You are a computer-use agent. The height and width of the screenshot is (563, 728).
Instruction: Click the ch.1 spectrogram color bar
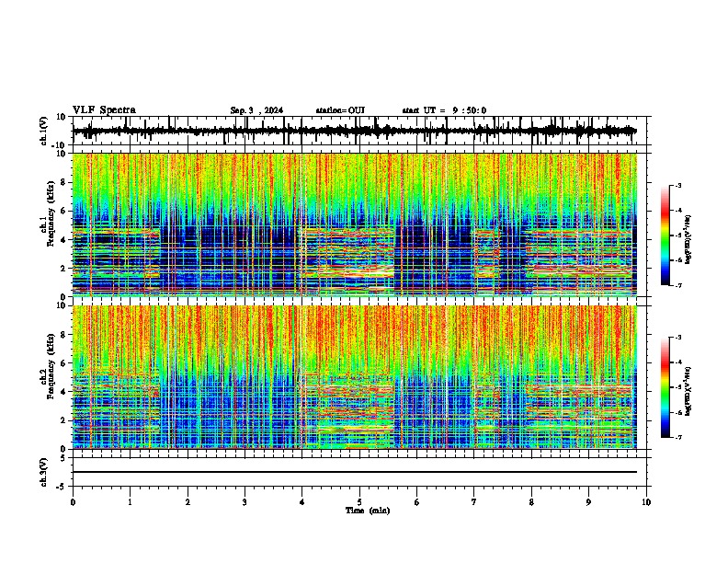tap(665, 236)
